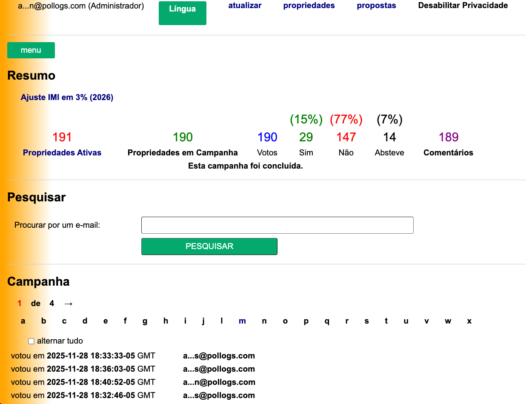Jump to page 4 of campaign list
Image resolution: width=532 pixels, height=404 pixels.
pyautogui.click(x=52, y=304)
